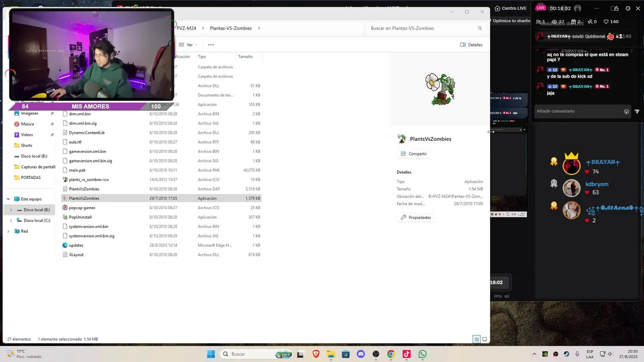Show hidden system tray icons
The width and height of the screenshot is (644, 362).
click(x=534, y=354)
